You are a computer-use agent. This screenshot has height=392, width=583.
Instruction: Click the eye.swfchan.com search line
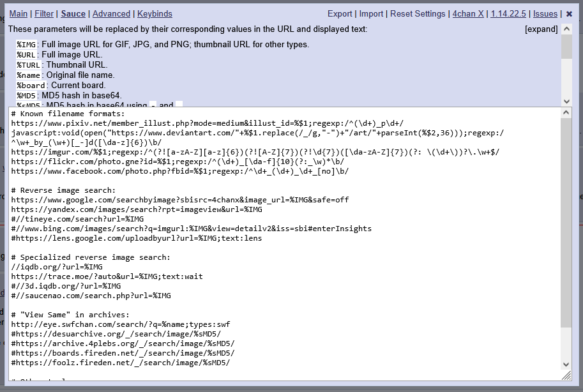point(121,324)
